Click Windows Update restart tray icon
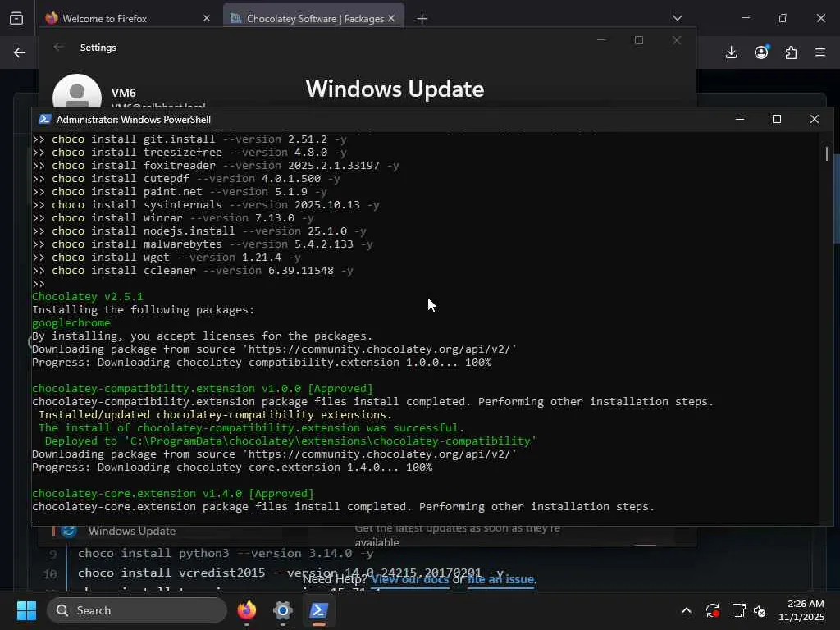Viewport: 840px width, 630px height. (x=713, y=610)
